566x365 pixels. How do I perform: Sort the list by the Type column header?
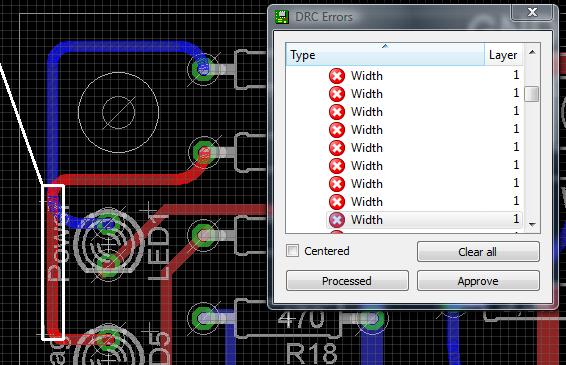coord(385,55)
